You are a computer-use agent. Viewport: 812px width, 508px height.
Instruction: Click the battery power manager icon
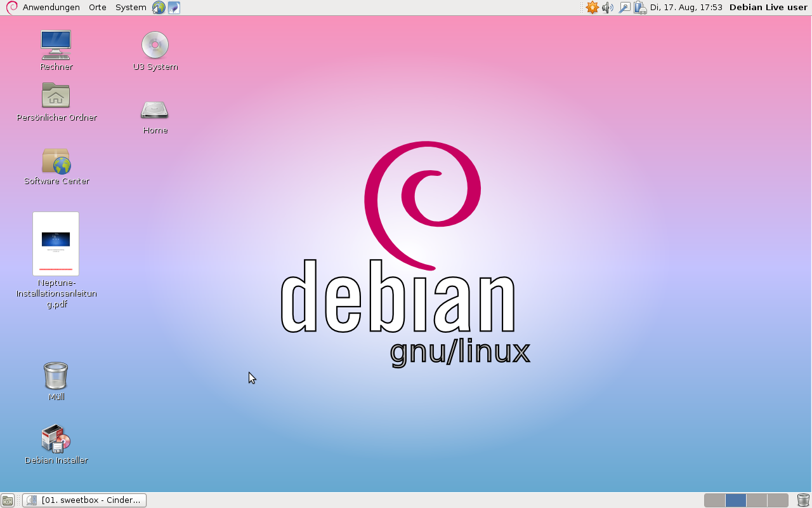[640, 8]
